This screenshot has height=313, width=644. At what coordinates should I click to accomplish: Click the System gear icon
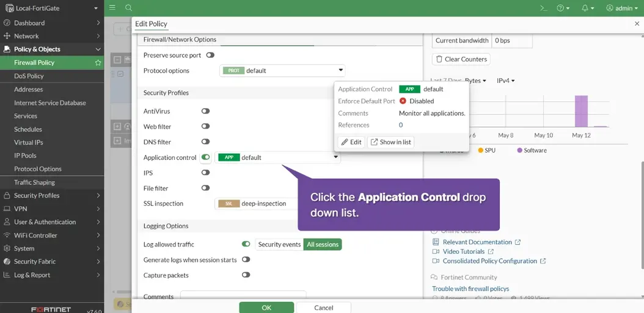[7, 248]
